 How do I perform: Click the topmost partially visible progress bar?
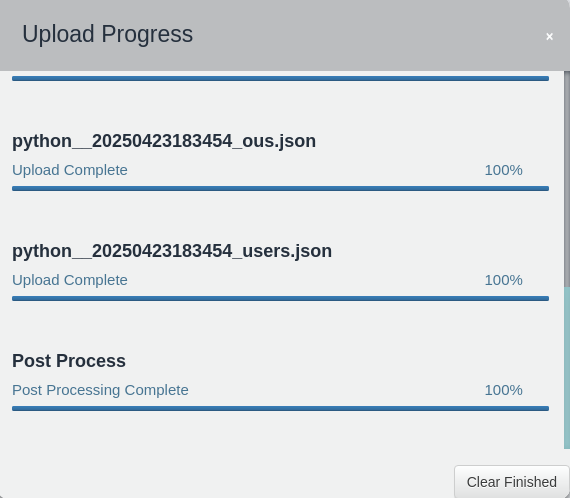[x=280, y=79]
